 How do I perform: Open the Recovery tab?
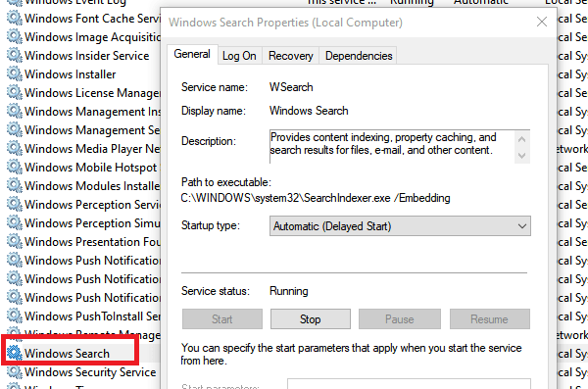291,56
